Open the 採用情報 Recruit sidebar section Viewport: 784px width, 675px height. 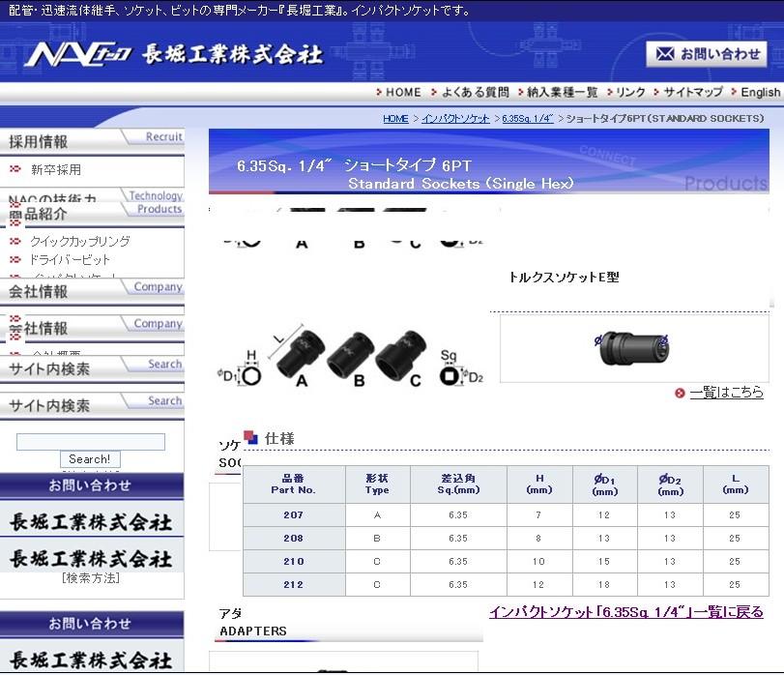[x=92, y=141]
